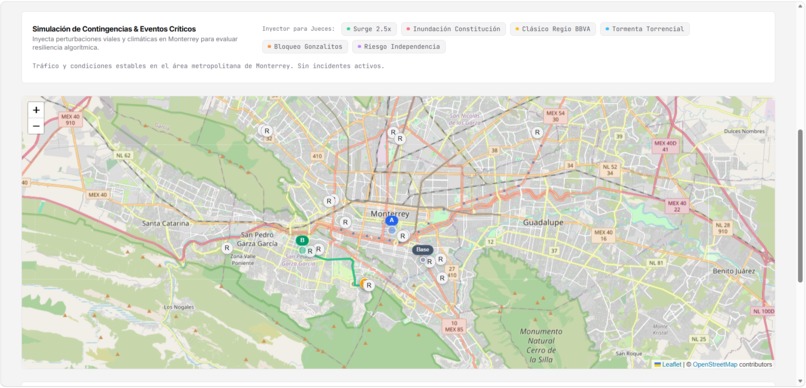Click the Benito Juárez map label
The width and height of the screenshot is (806, 388).
(x=734, y=271)
